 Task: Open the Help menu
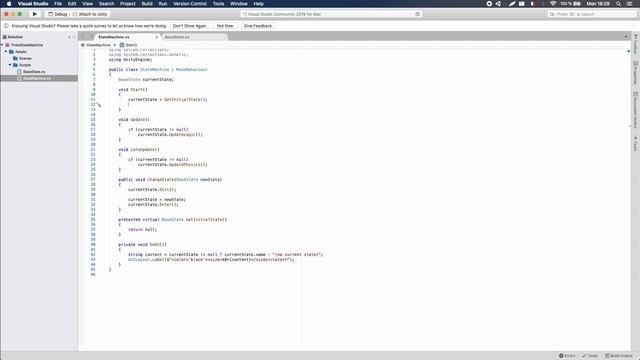pos(258,4)
